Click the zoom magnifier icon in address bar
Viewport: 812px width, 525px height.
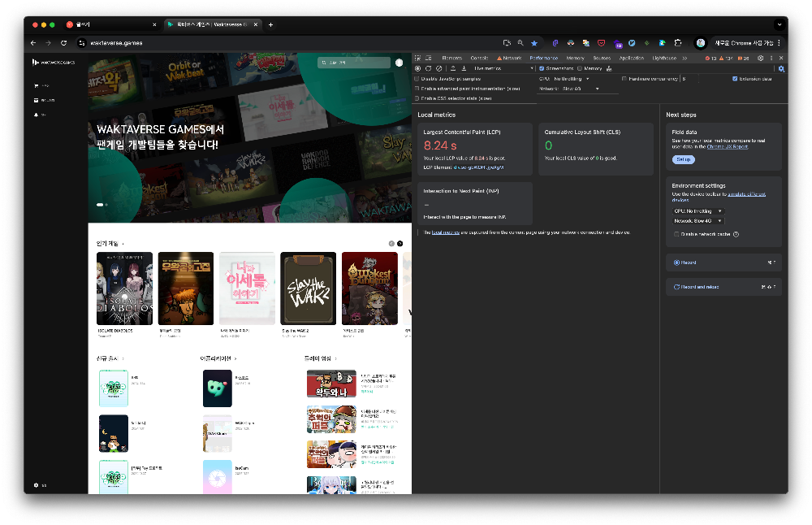coord(520,43)
